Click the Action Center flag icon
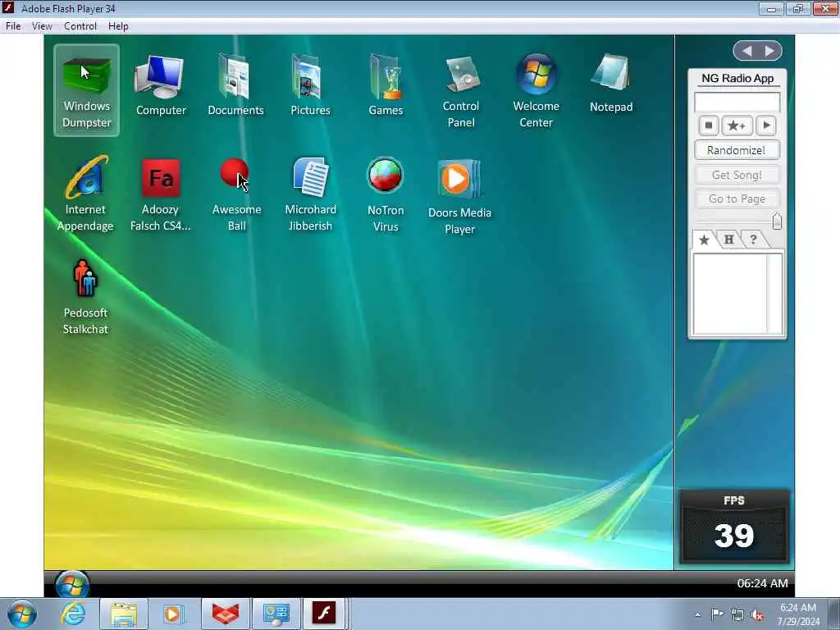The height and width of the screenshot is (630, 840). [717, 614]
